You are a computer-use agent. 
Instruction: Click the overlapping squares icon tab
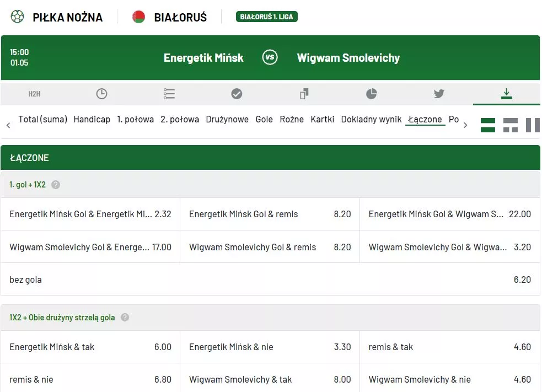click(304, 94)
